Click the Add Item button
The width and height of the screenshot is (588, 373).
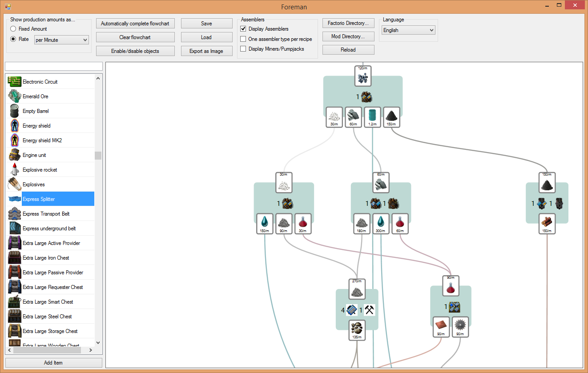[x=53, y=363]
